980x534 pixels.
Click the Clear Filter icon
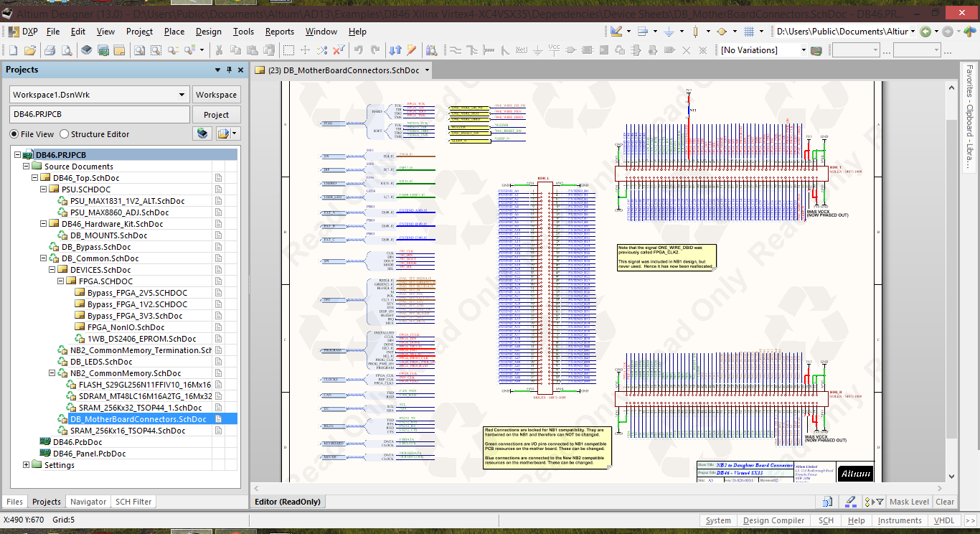point(339,50)
